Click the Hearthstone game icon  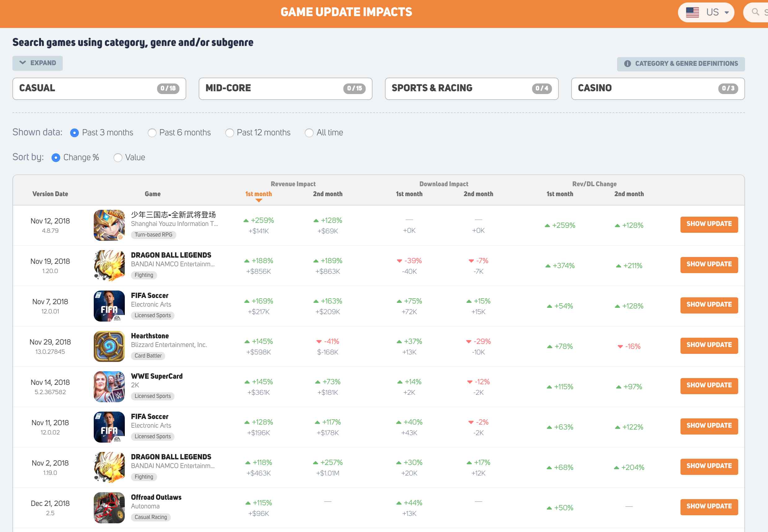pos(109,346)
